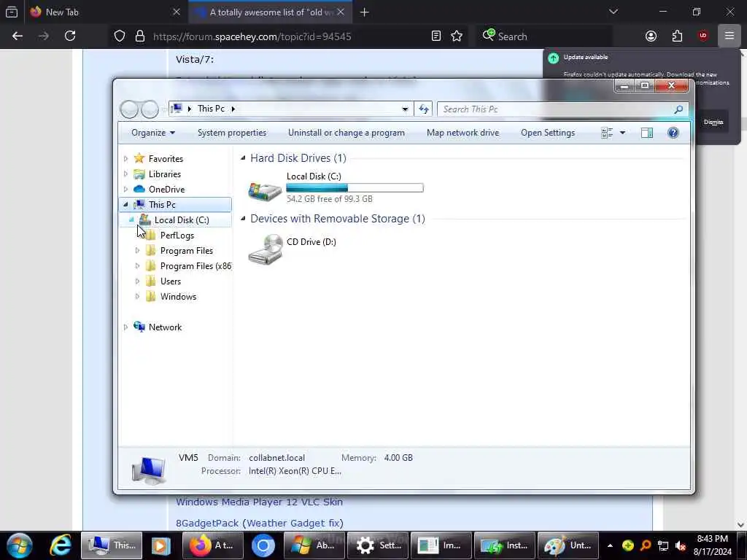Click the Explorer search magnifier icon
Viewport: 747px width, 560px height.
coord(678,109)
